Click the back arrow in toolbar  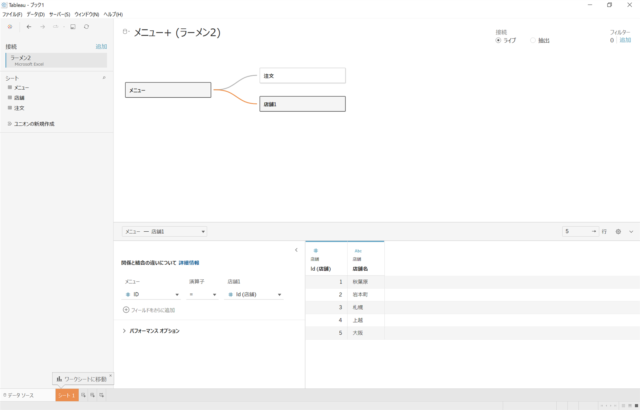[29, 27]
